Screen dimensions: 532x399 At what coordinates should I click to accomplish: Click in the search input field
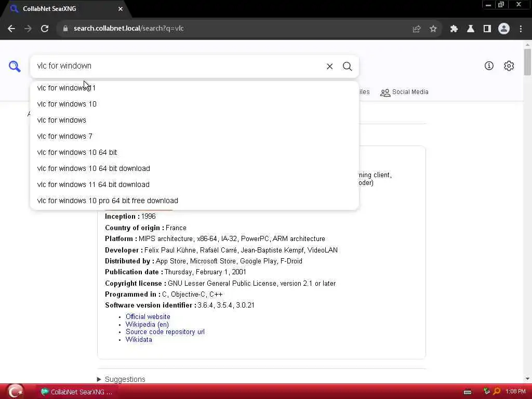[x=177, y=66]
